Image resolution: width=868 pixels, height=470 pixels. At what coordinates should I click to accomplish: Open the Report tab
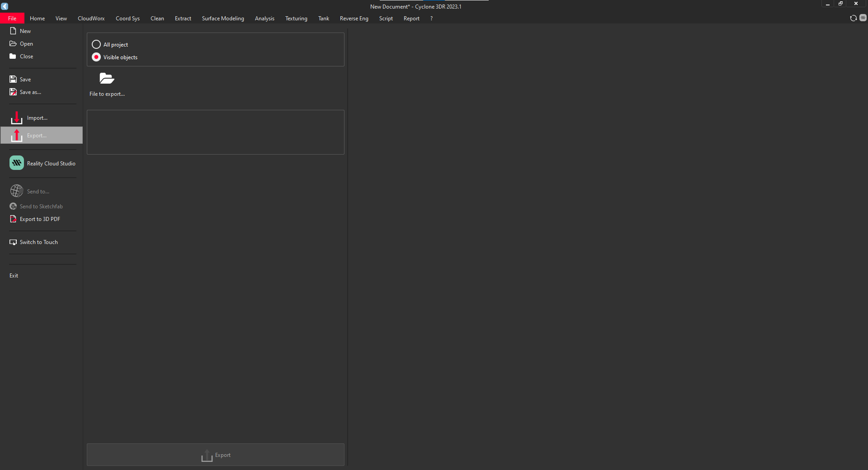411,19
